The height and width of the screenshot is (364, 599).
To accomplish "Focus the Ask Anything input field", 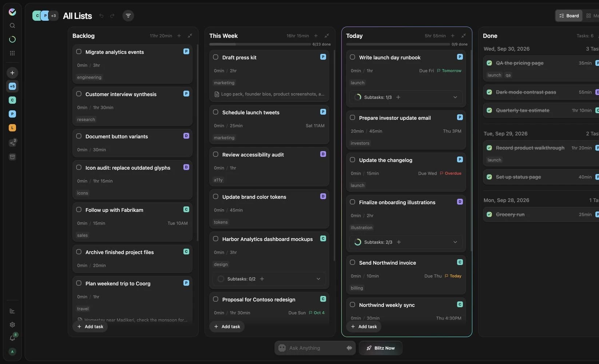I will pos(315,348).
